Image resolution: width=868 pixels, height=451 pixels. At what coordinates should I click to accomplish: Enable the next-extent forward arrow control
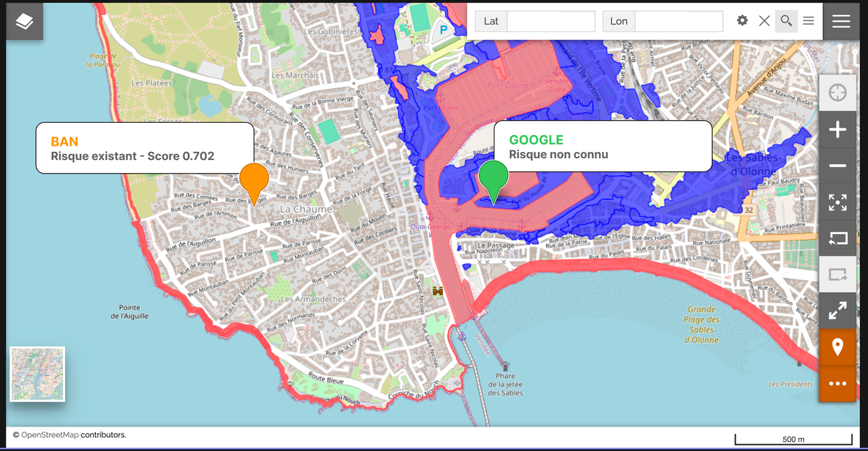pos(837,275)
